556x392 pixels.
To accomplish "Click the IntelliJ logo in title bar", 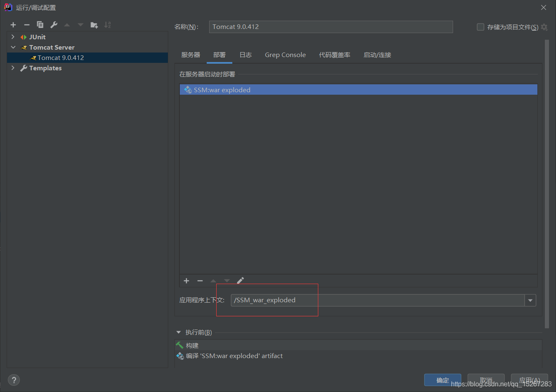I will pyautogui.click(x=8, y=7).
